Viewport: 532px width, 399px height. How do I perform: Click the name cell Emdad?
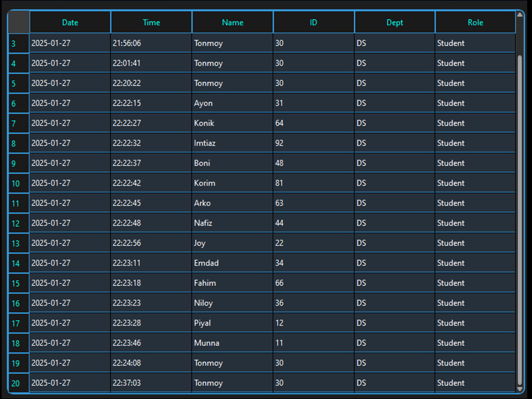pyautogui.click(x=232, y=263)
